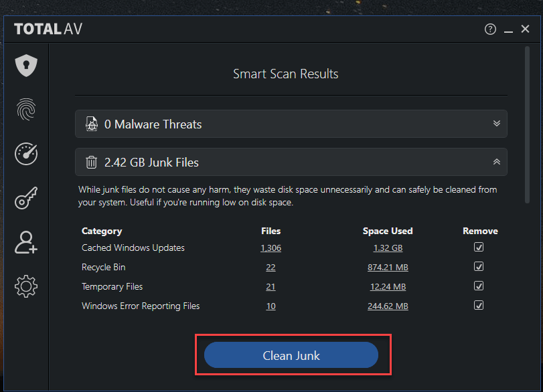The width and height of the screenshot is (543, 392).
Task: Click the 0 Malware Threats heading text
Action: point(153,124)
